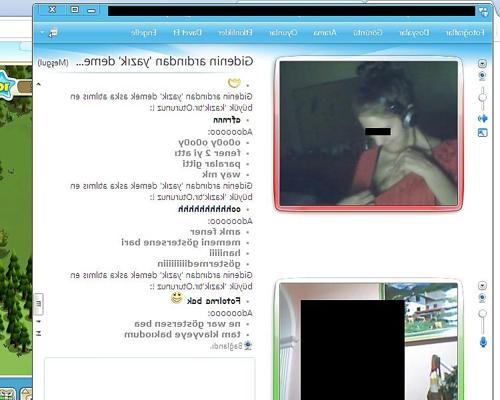Mute the contact's speaker volume icon

point(482,118)
